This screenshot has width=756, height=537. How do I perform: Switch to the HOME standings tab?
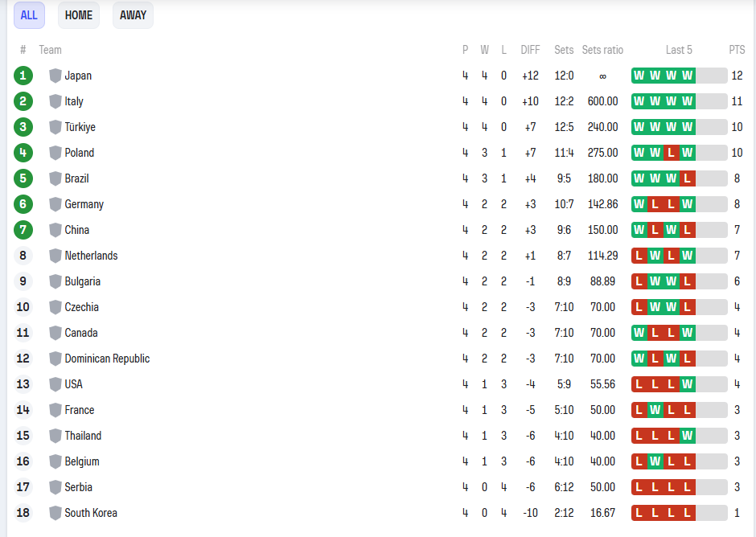(79, 15)
